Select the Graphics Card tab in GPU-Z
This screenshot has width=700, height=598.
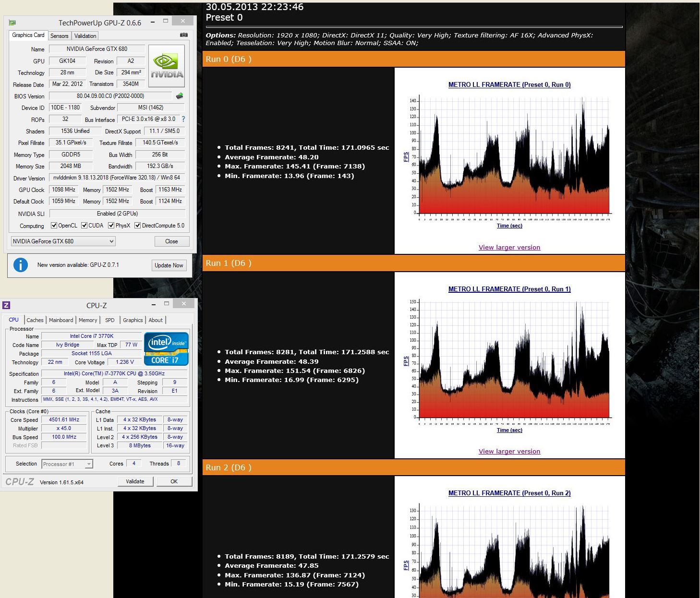point(28,35)
